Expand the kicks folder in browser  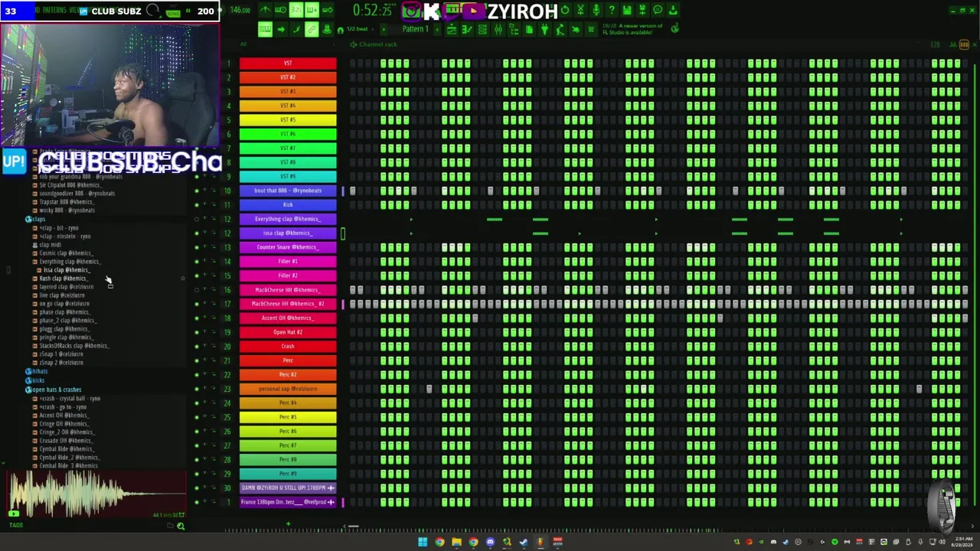[35, 380]
